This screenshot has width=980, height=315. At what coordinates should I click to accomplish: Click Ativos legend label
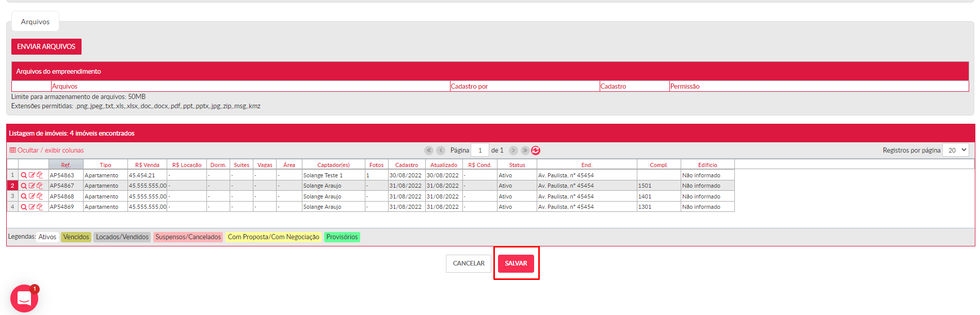47,237
